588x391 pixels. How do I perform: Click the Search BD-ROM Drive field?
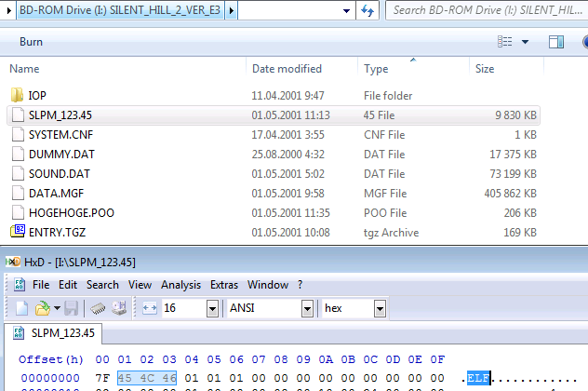pyautogui.click(x=487, y=10)
